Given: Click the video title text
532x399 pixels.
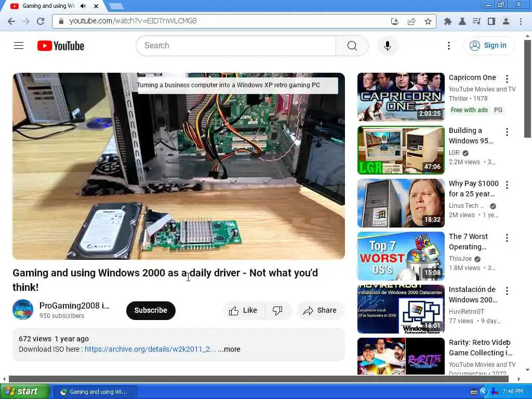Looking at the screenshot, I should click(x=165, y=280).
